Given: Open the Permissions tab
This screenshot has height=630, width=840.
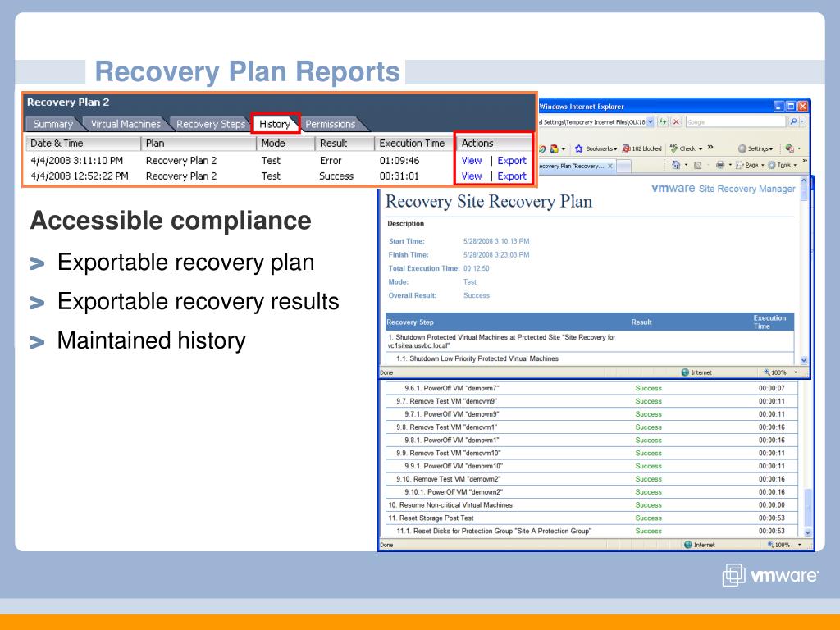Looking at the screenshot, I should coord(330,124).
